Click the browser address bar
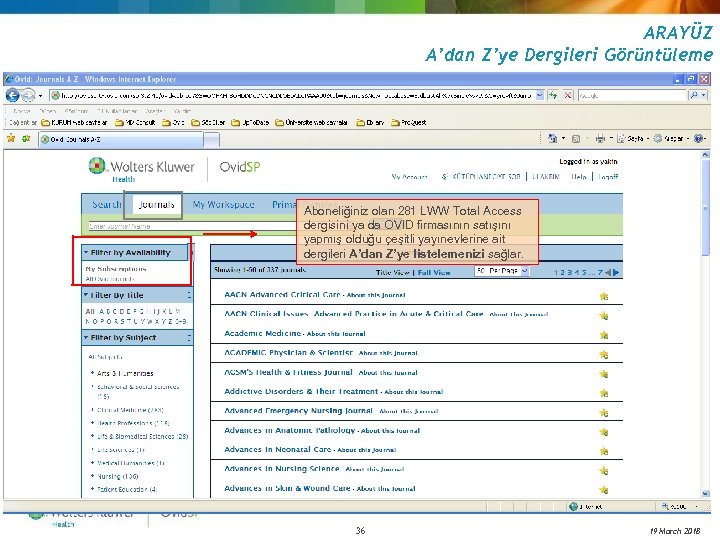Image resolution: width=720 pixels, height=540 pixels. click(293, 96)
